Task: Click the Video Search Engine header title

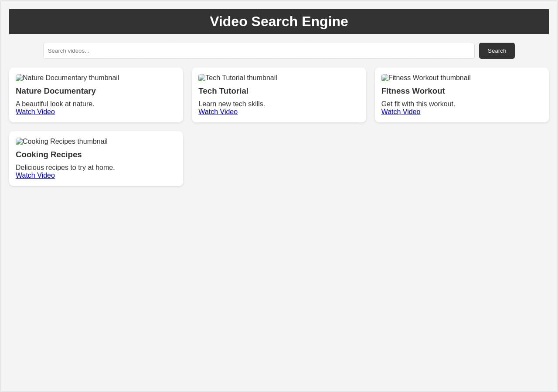Action: click(279, 21)
